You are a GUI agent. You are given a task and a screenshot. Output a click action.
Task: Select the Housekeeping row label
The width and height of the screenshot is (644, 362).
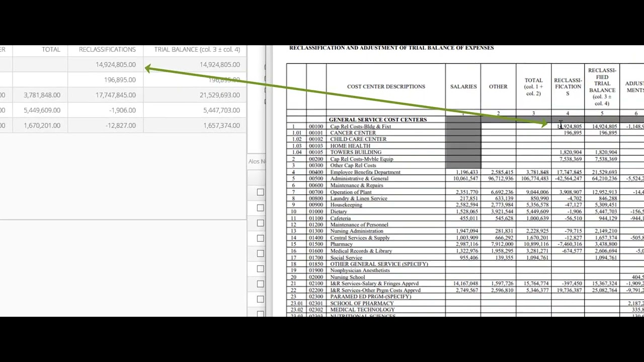point(346,205)
